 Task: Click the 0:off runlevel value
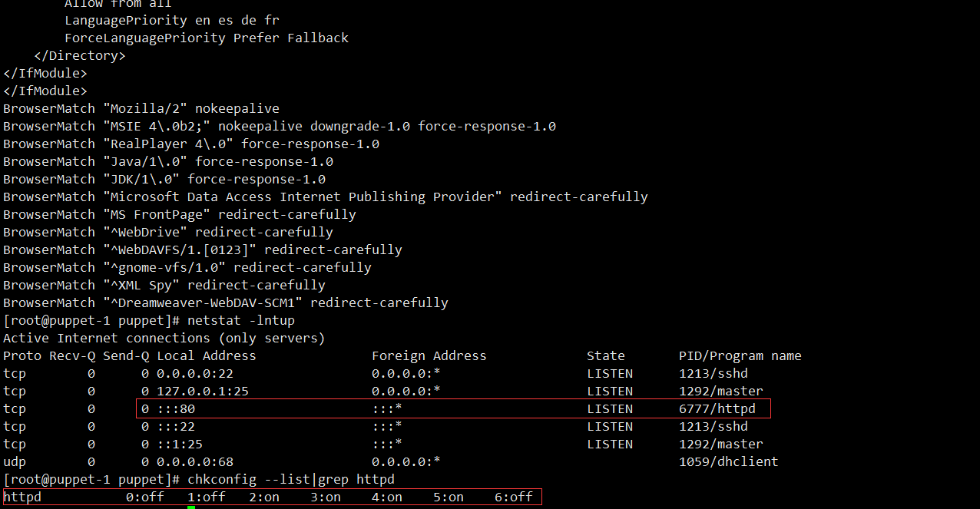coord(145,497)
